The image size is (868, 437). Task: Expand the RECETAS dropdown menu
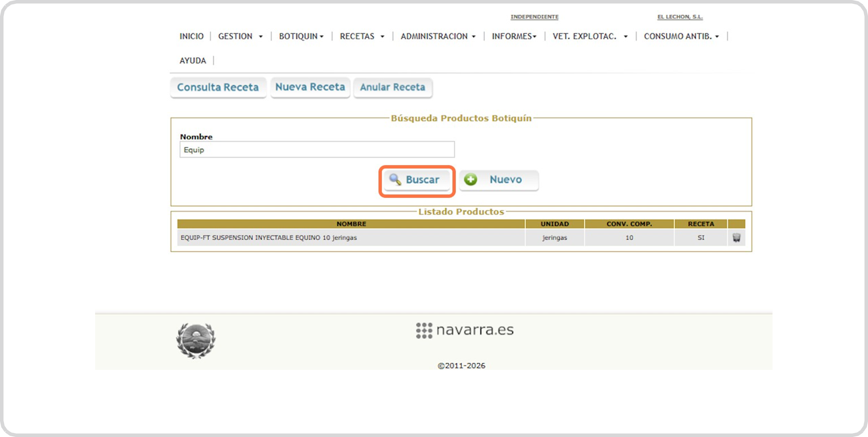pyautogui.click(x=362, y=36)
